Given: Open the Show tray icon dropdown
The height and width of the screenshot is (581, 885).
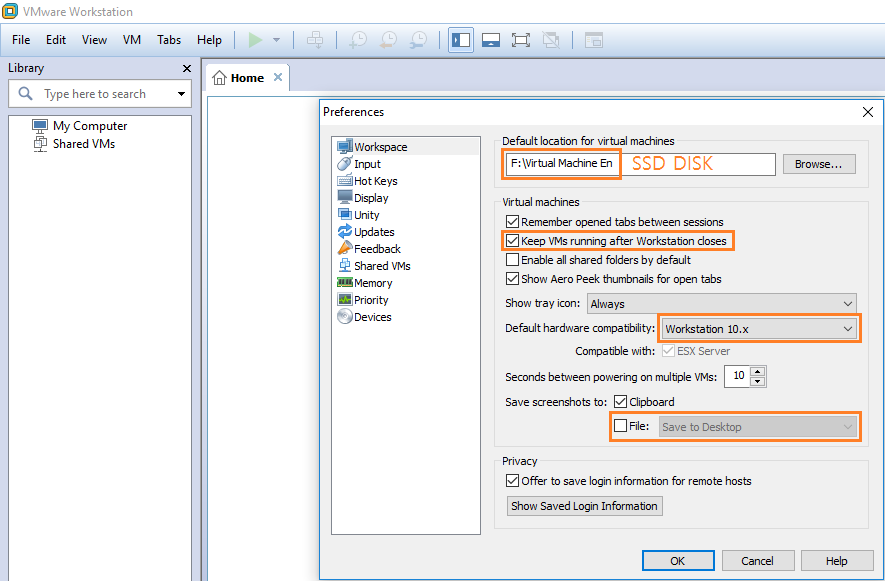Looking at the screenshot, I should [721, 304].
